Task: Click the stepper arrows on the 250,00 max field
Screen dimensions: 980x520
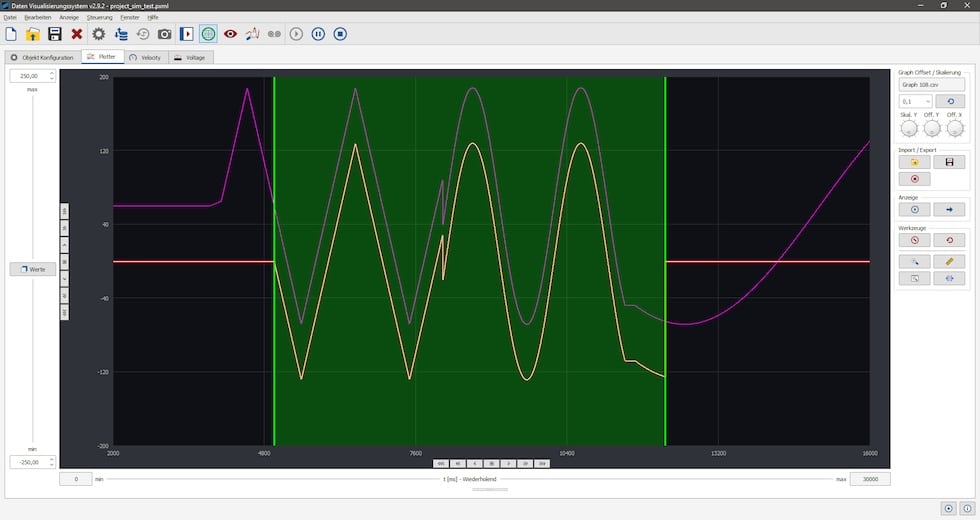Action: [52, 76]
